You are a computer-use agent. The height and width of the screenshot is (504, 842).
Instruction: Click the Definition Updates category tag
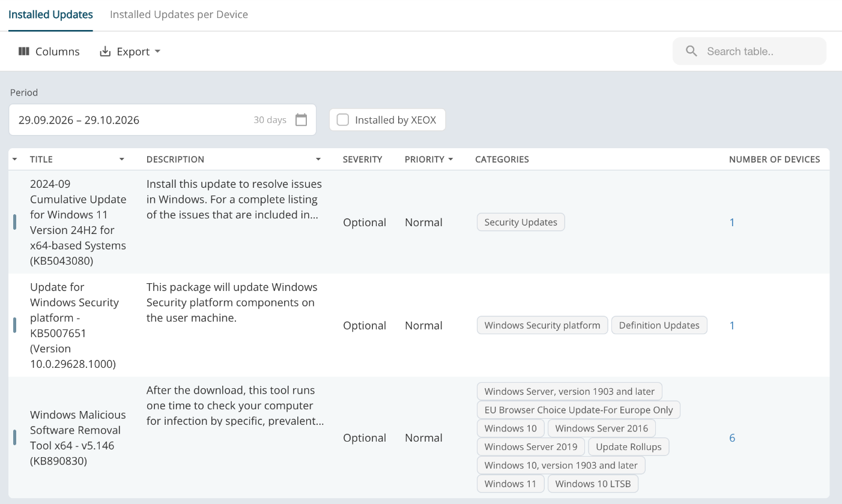coord(659,325)
